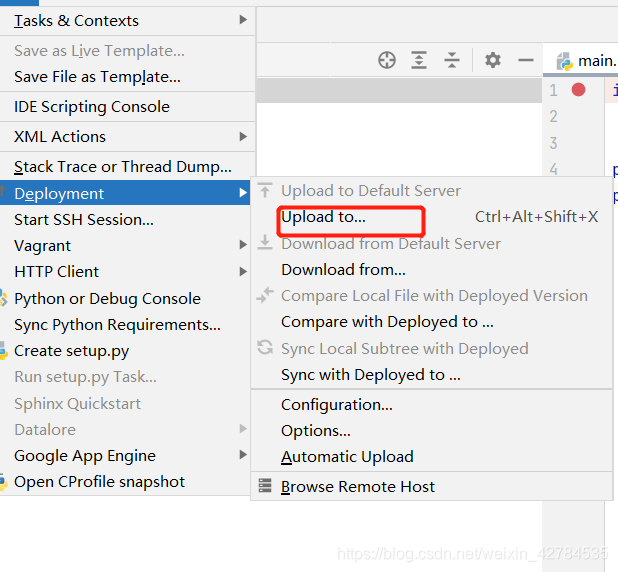618x572 pixels.
Task: Select Compare Local File with Deployed Version
Action: point(432,296)
